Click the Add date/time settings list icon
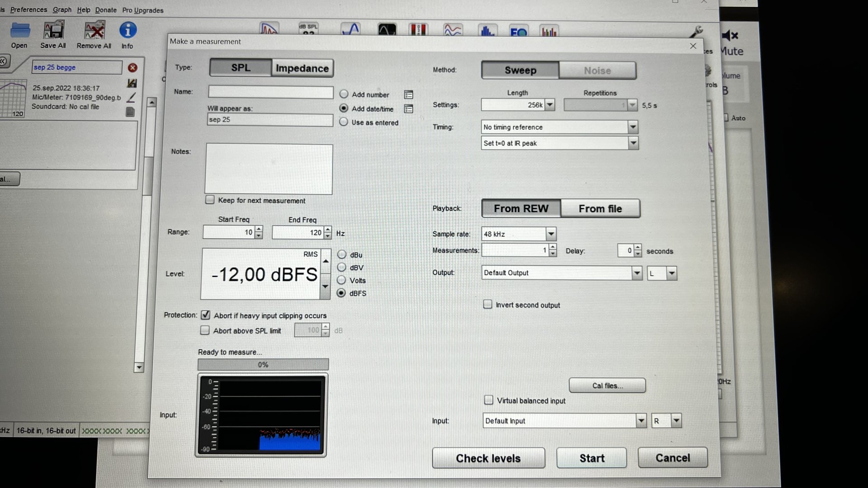 point(409,109)
